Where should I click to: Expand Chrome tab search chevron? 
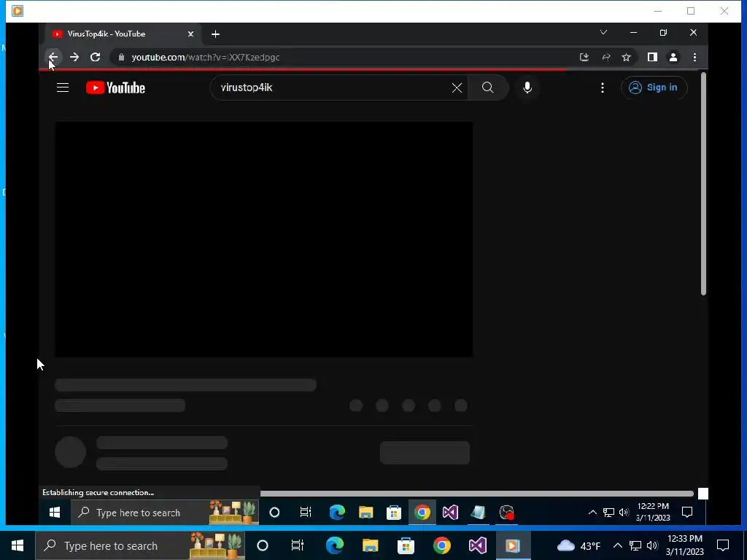[x=603, y=32]
